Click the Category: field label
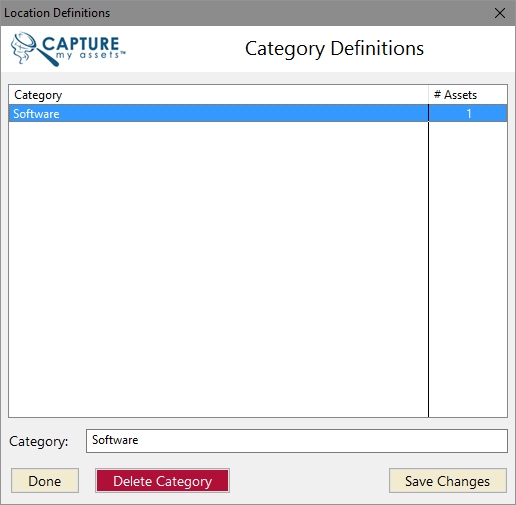516x505 pixels. click(x=39, y=441)
